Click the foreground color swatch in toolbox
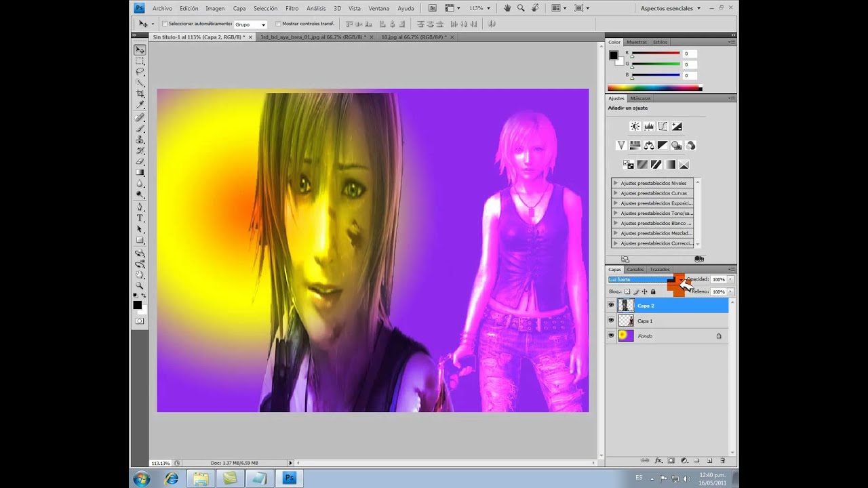 click(137, 305)
